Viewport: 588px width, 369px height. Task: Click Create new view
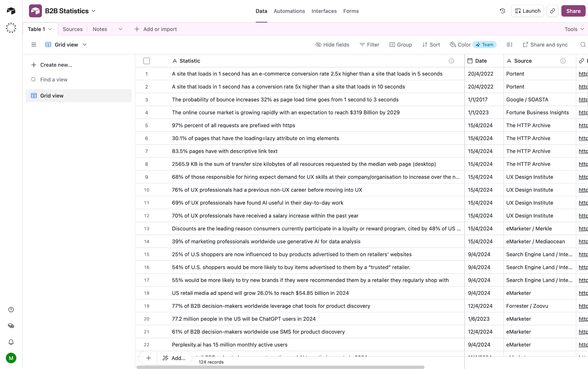tap(52, 65)
